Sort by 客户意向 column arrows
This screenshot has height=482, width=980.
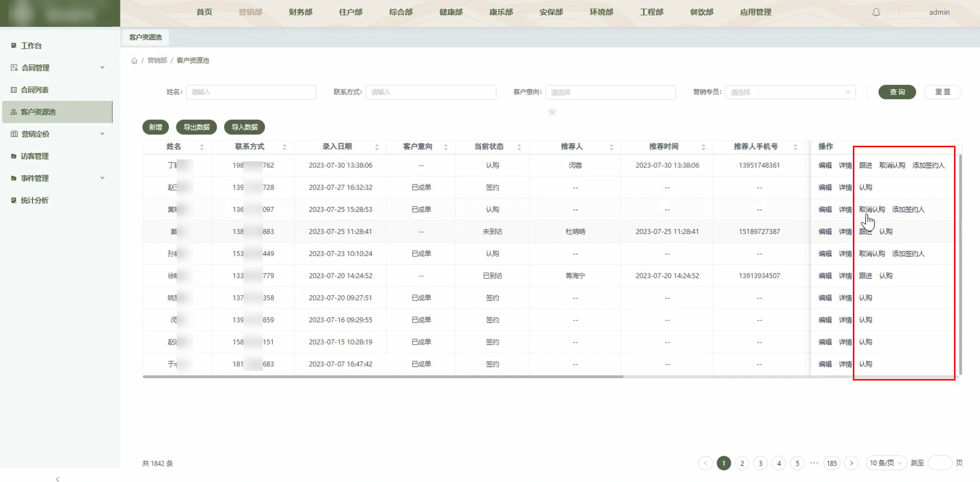(446, 147)
